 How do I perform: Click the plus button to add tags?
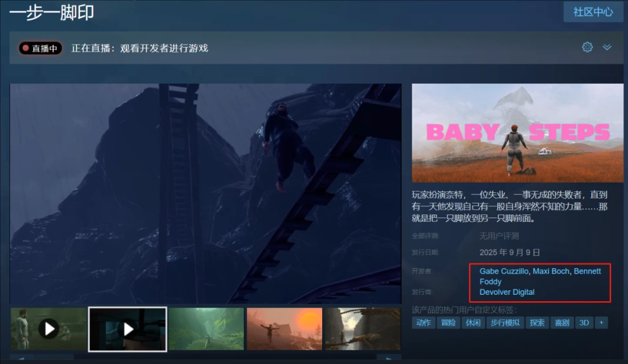pos(601,323)
